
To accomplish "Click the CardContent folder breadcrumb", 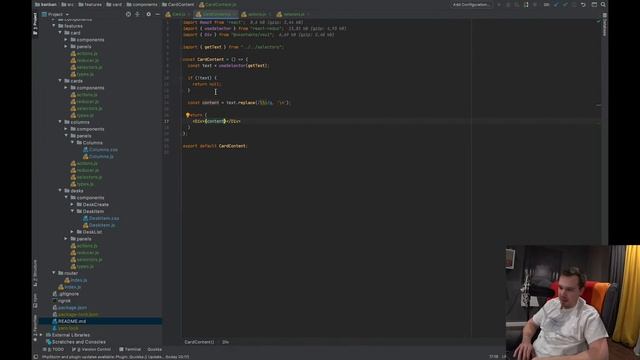I will [178, 4].
